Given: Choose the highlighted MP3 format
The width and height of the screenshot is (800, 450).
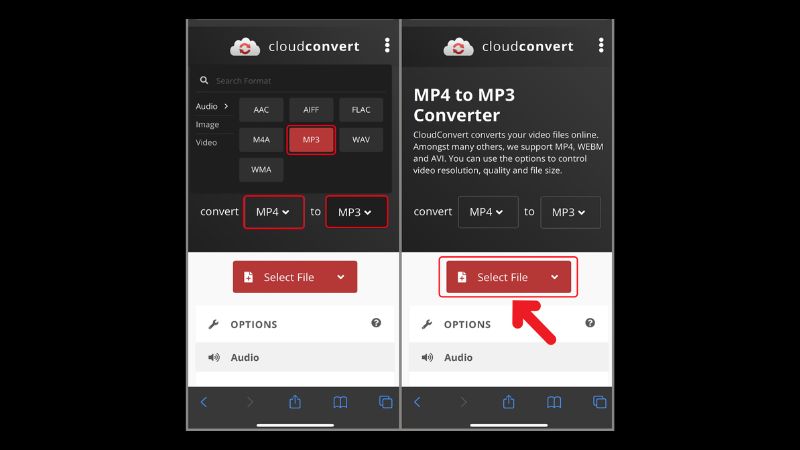Looking at the screenshot, I should tap(311, 139).
